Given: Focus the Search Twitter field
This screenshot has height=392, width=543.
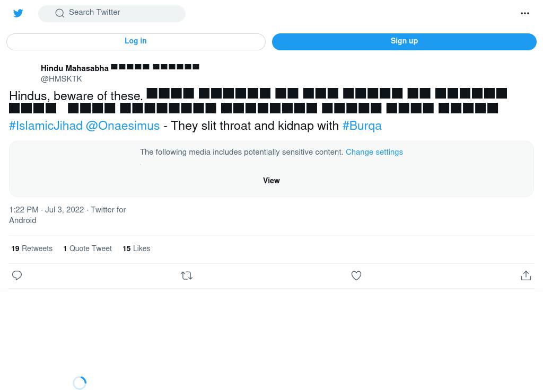Looking at the screenshot, I should [111, 13].
